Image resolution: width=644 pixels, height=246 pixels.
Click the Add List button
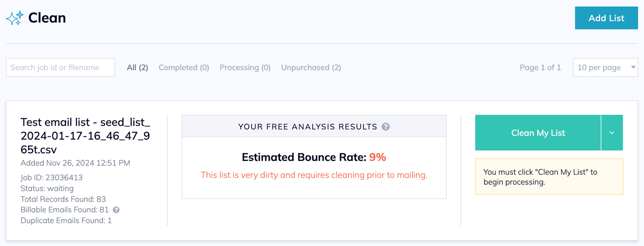(x=606, y=18)
